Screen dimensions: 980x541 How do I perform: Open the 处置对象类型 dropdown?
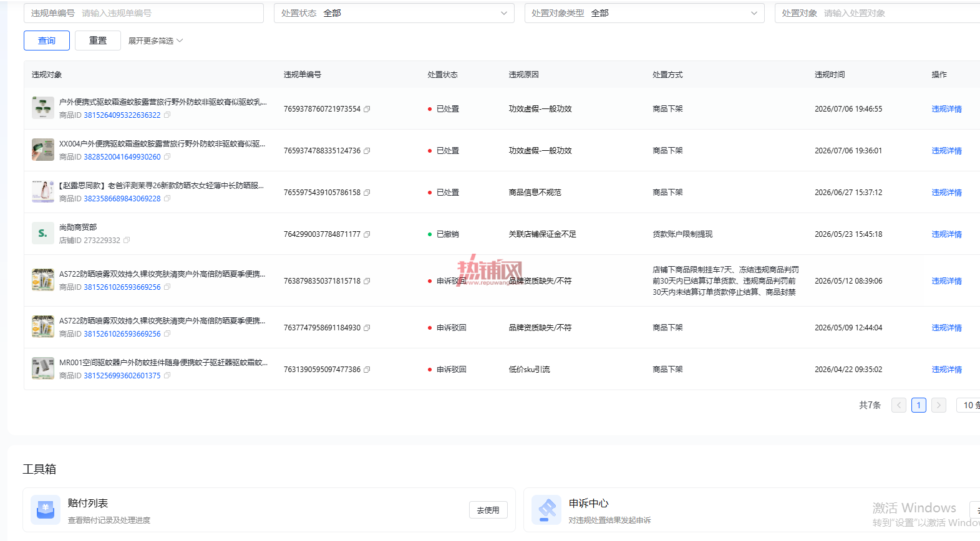644,13
